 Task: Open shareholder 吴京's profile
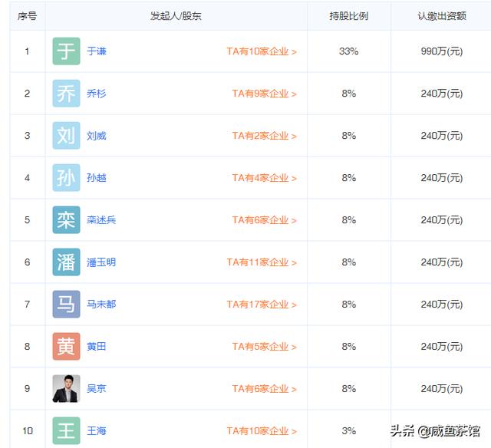(x=97, y=388)
